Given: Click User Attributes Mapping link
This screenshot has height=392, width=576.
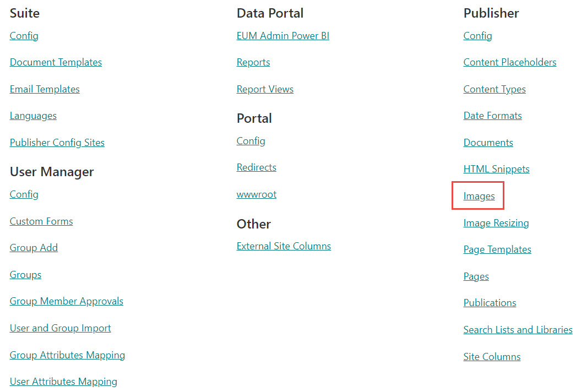Looking at the screenshot, I should tap(63, 382).
